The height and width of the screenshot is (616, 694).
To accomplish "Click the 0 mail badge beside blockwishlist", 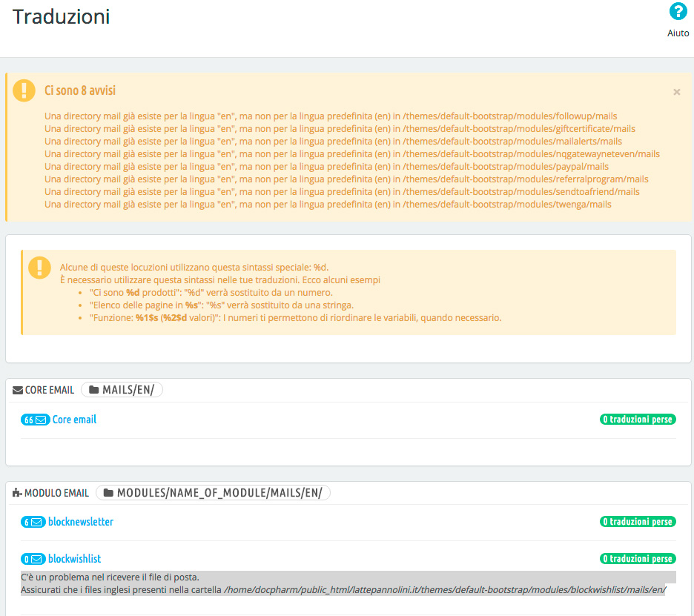I will pyautogui.click(x=33, y=559).
